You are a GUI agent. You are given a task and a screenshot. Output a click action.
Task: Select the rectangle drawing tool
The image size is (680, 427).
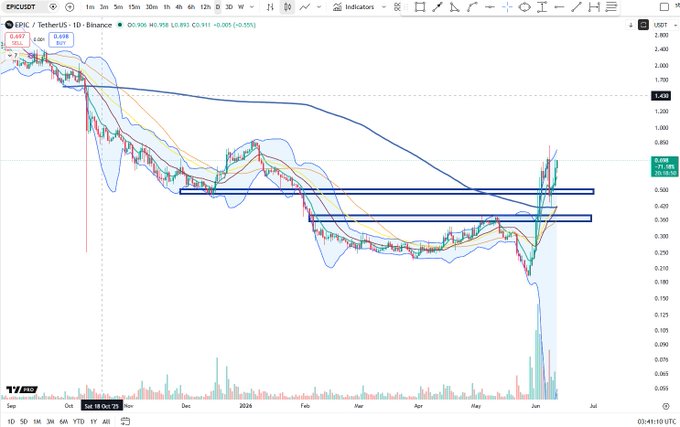coord(420,7)
